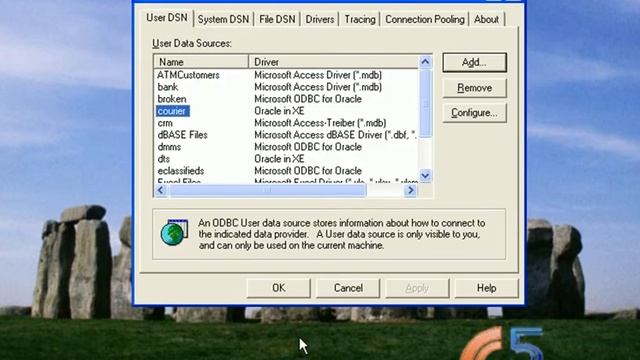This screenshot has height=360, width=640.
Task: Select the dBASE Files data source
Action: click(182, 135)
